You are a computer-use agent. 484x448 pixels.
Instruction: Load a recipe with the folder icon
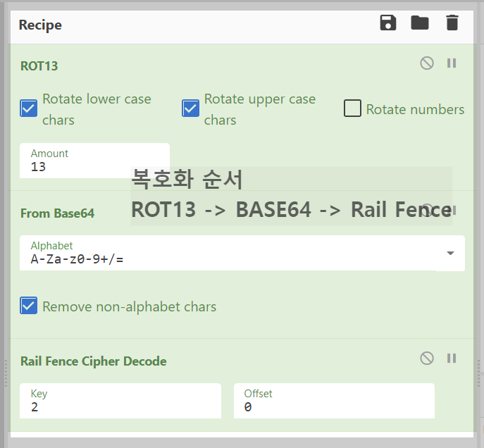coord(420,23)
